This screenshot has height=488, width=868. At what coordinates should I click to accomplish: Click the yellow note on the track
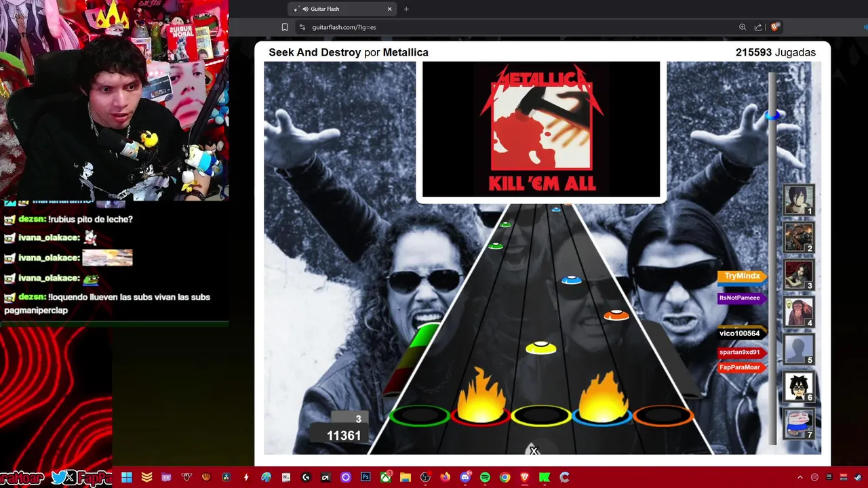pos(540,348)
